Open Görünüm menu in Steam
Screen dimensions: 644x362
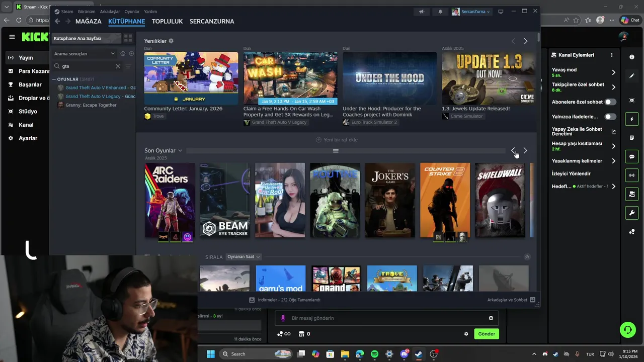pos(87,12)
